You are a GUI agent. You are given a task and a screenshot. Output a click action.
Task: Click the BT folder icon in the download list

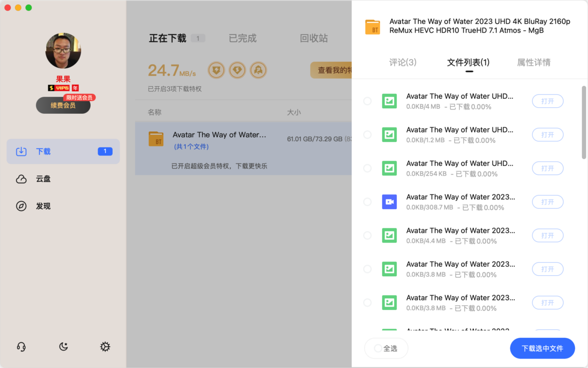[x=156, y=139]
